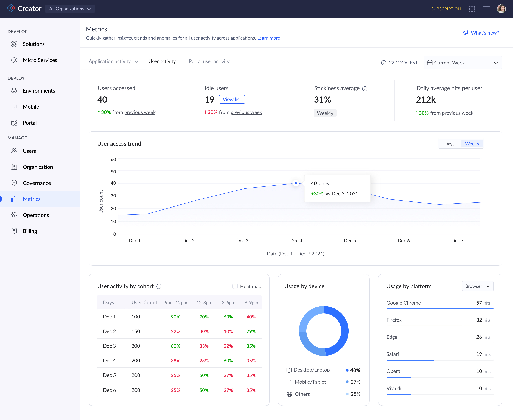Open the user profile avatar
Image resolution: width=513 pixels, height=420 pixels.
[x=501, y=9]
